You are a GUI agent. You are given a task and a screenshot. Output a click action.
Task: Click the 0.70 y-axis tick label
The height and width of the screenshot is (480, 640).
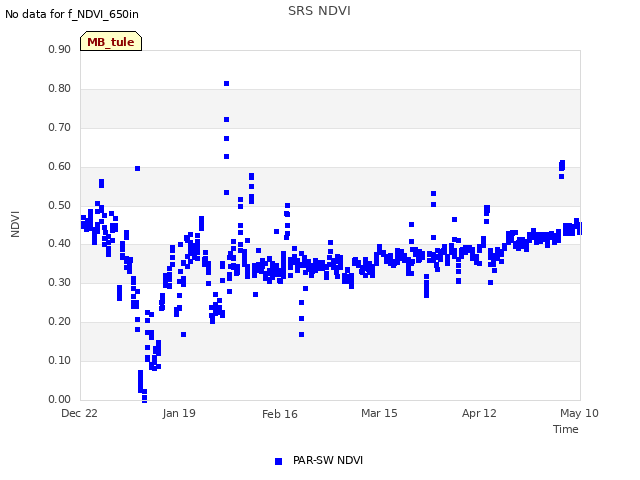[x=60, y=127]
